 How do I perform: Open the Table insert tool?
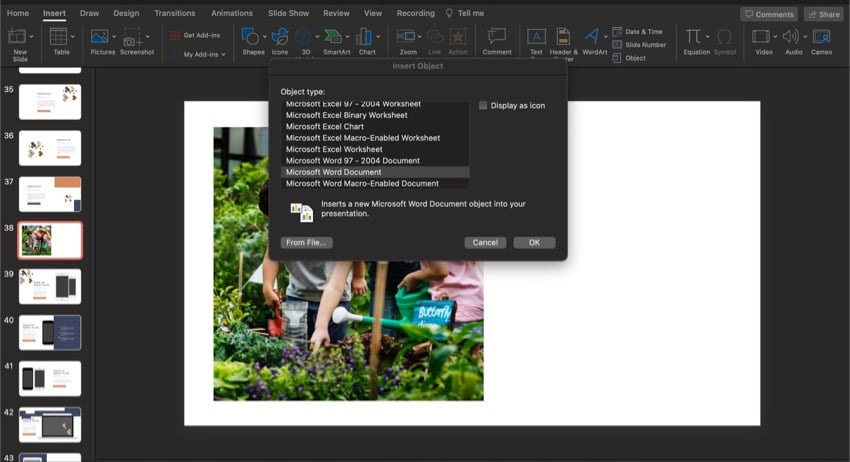click(x=61, y=38)
